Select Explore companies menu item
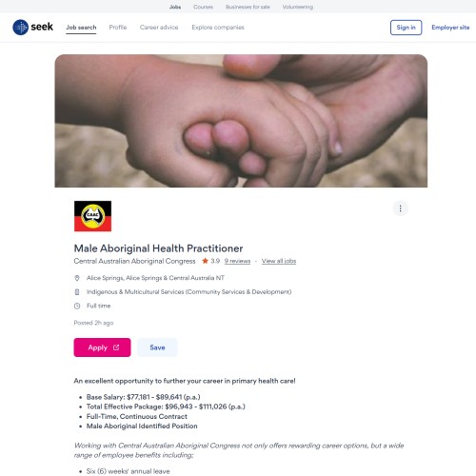 (x=218, y=28)
